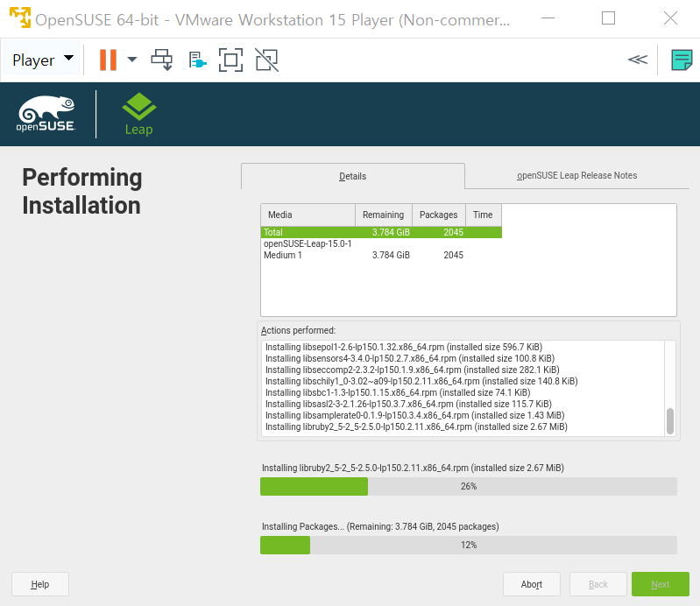The width and height of the screenshot is (700, 606).
Task: Click the Actions performed log scrollbar handle
Action: point(669,421)
